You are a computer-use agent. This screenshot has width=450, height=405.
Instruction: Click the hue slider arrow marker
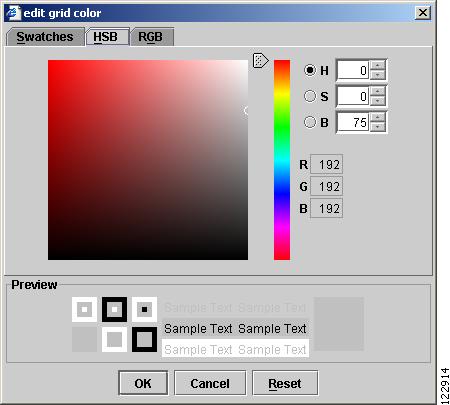260,60
